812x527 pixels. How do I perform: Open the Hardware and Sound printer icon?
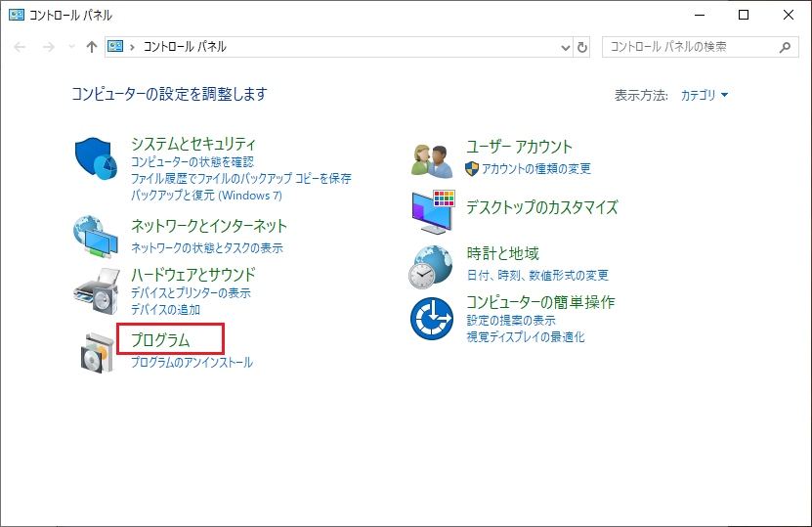97,291
